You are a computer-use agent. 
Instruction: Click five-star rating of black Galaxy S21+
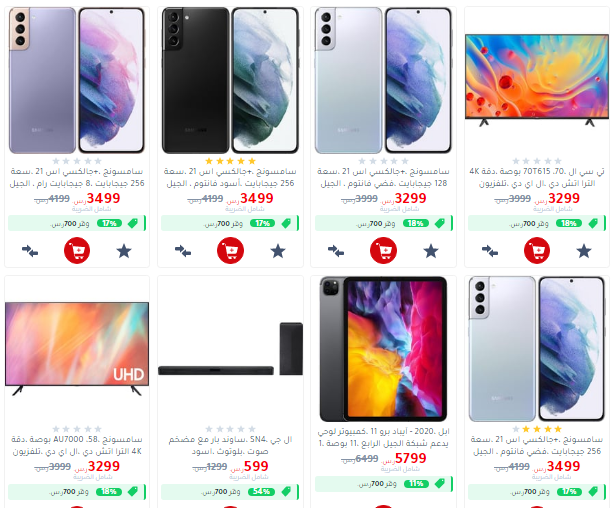230,161
